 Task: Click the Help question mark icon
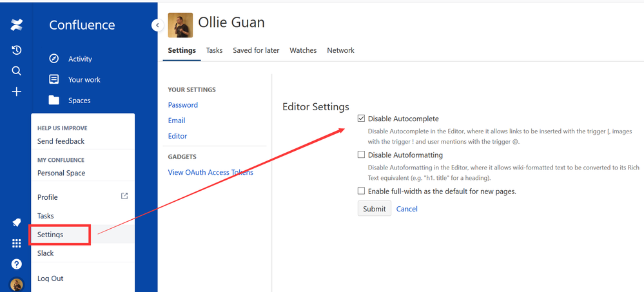(16, 264)
